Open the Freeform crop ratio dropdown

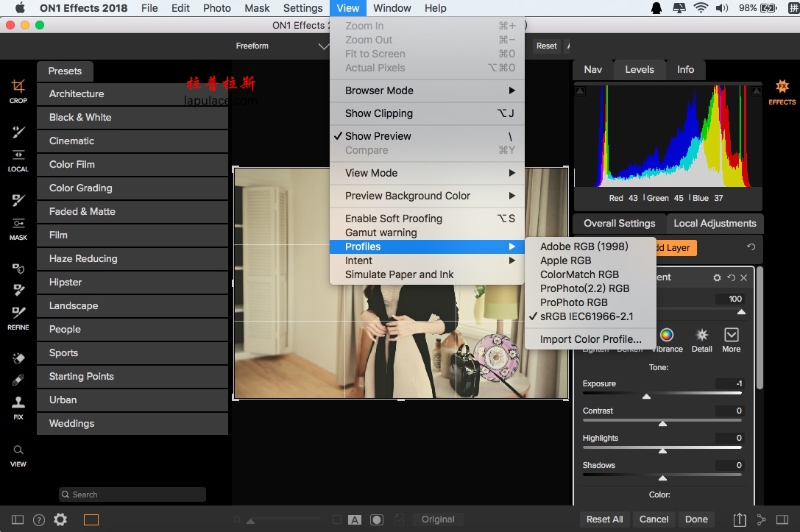coord(281,46)
